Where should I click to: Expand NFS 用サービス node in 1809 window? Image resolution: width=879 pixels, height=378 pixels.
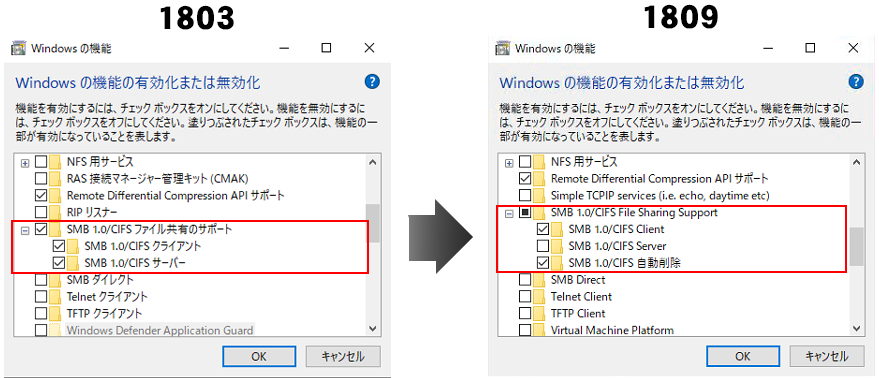[x=509, y=163]
